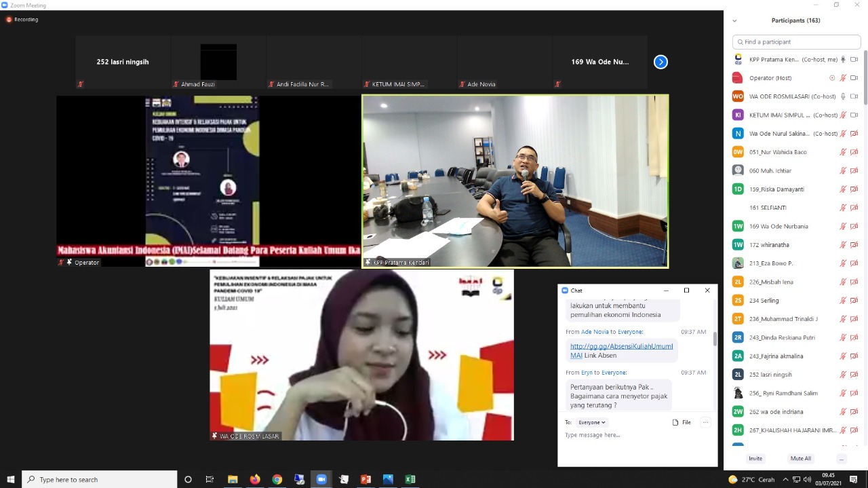Click muted mic icon for 169 Wa Ode Nurbania
The image size is (868, 488).
[x=843, y=226]
